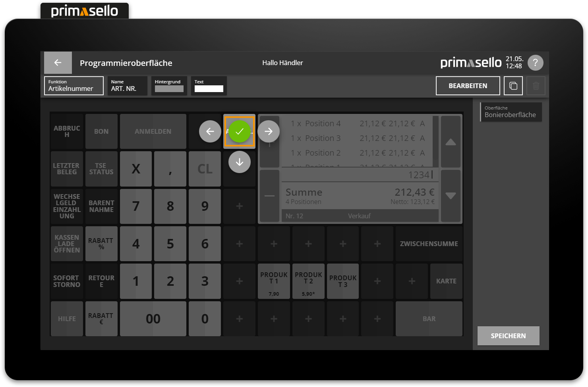Click the back arrow in header
This screenshot has width=588, height=387.
58,63
